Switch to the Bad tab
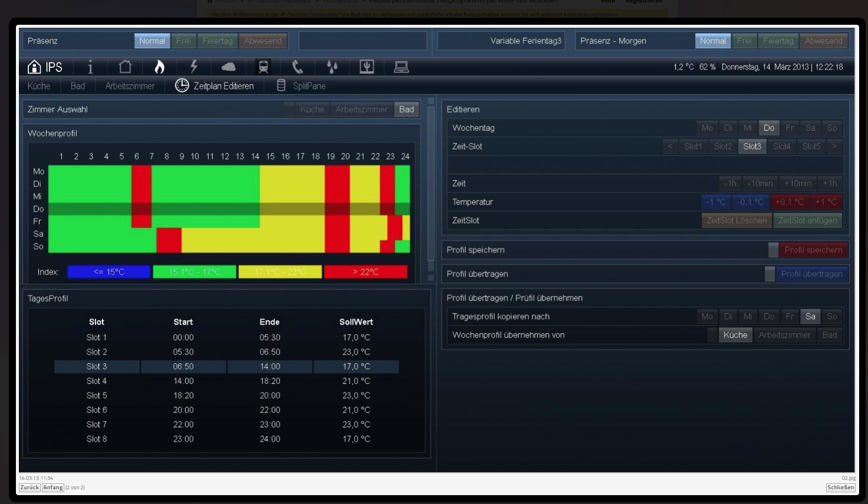The height and width of the screenshot is (504, 868). point(78,86)
